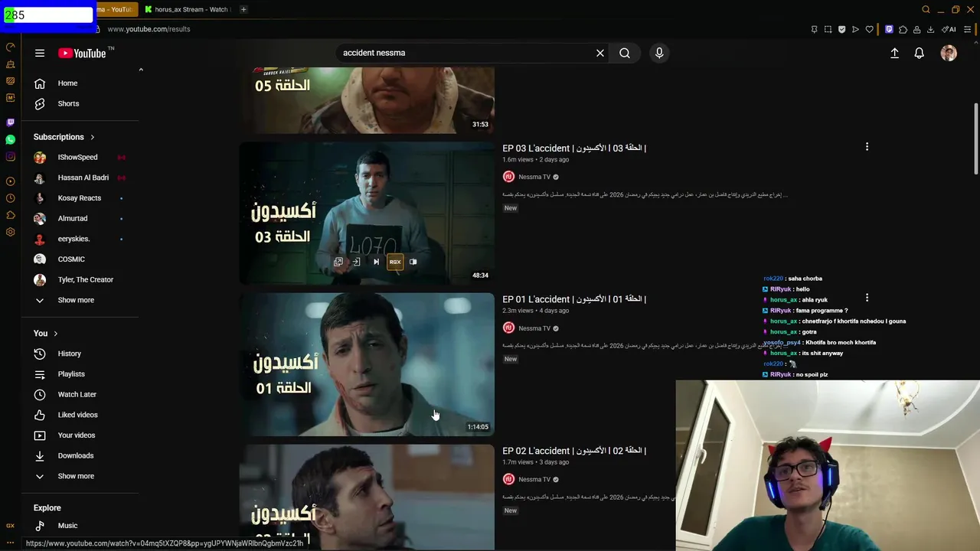This screenshot has height=551, width=980.
Task: Click the pin icon in address bar
Action: (814, 29)
